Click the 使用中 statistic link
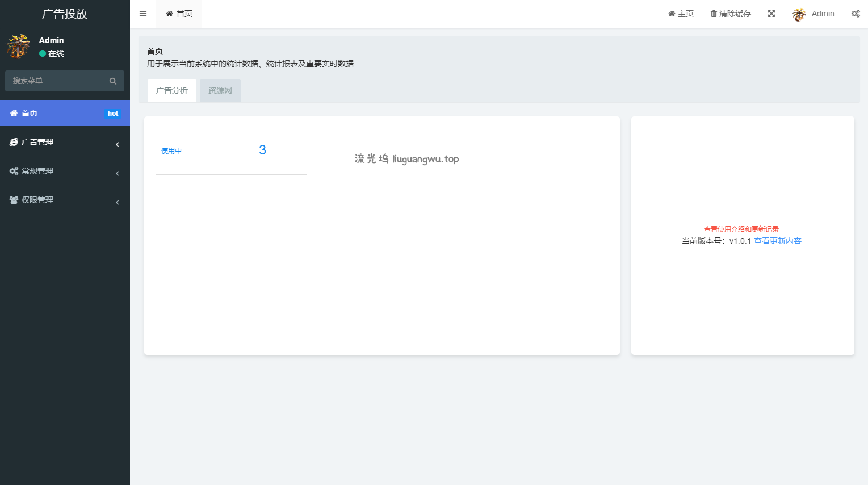The image size is (868, 485). [171, 151]
